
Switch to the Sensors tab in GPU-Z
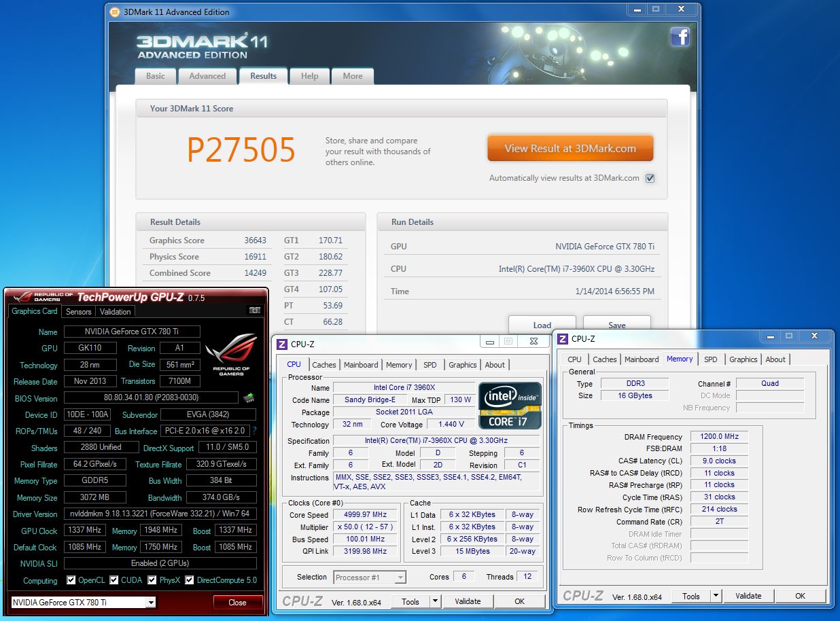pyautogui.click(x=78, y=311)
